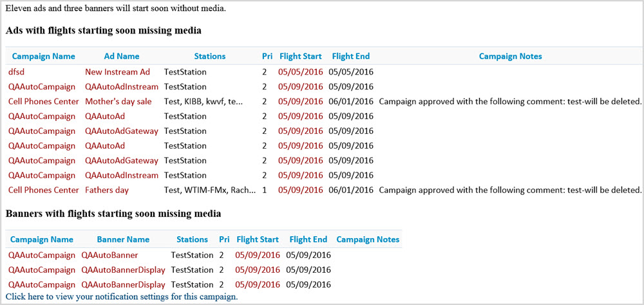Click Flight Start header in ads table
Image resolution: width=644 pixels, height=305 pixels.
click(300, 57)
